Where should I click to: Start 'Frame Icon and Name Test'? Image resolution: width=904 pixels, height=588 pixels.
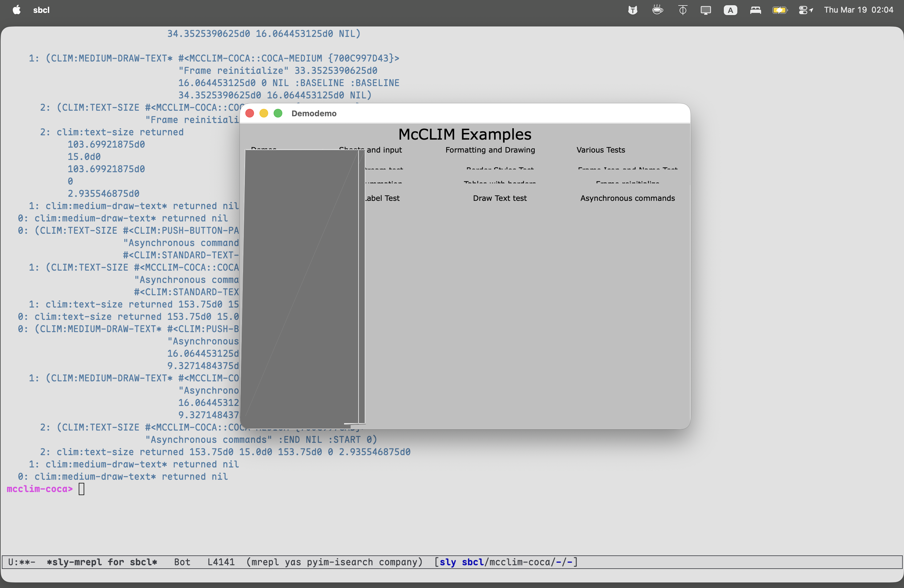[x=628, y=169]
